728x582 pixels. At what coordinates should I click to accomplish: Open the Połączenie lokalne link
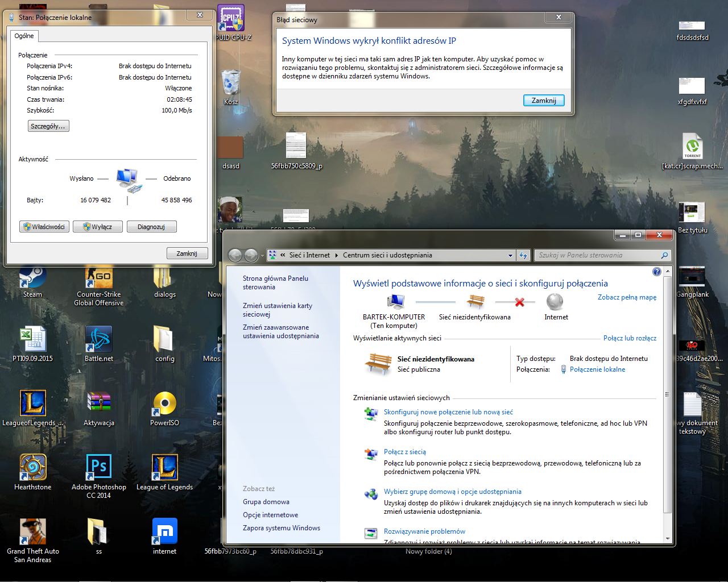[x=597, y=369]
